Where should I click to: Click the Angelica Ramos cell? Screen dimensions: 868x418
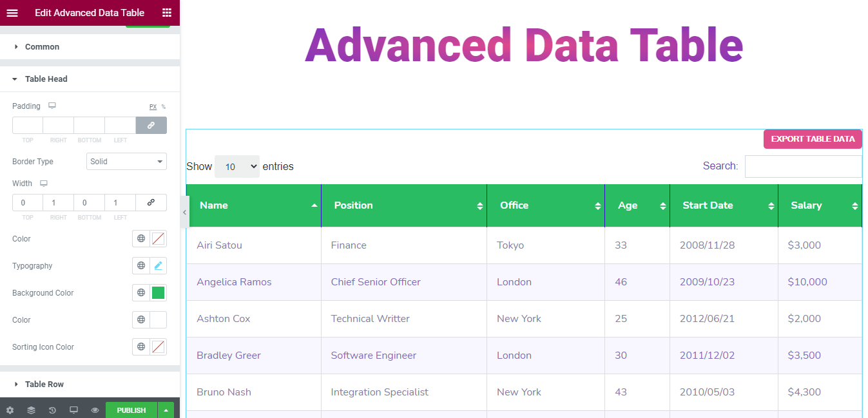point(253,282)
